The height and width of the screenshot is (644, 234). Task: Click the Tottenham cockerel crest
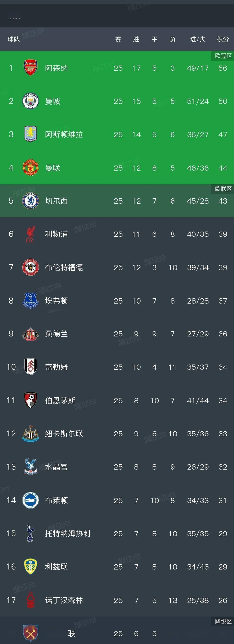[30, 533]
